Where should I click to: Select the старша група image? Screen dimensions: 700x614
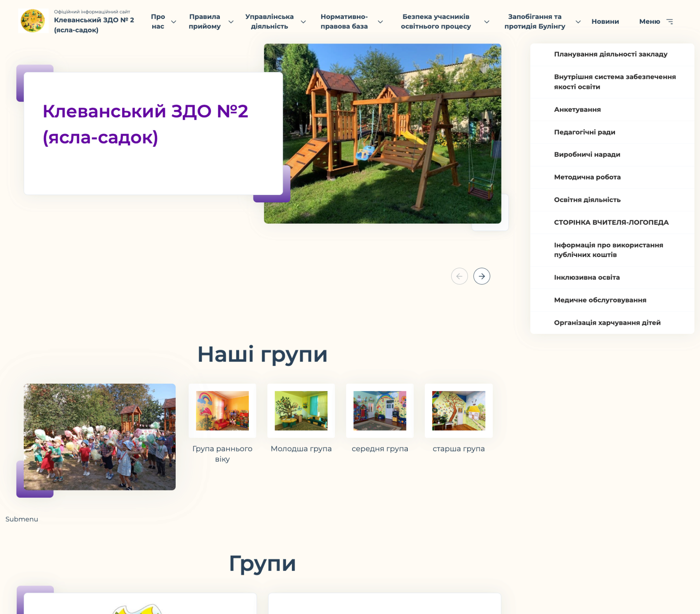(458, 411)
